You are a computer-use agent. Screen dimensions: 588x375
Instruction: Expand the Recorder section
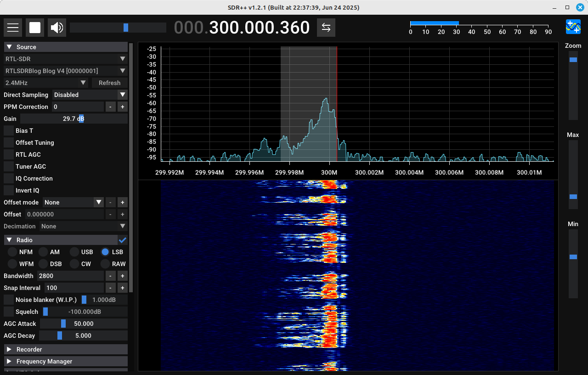66,349
